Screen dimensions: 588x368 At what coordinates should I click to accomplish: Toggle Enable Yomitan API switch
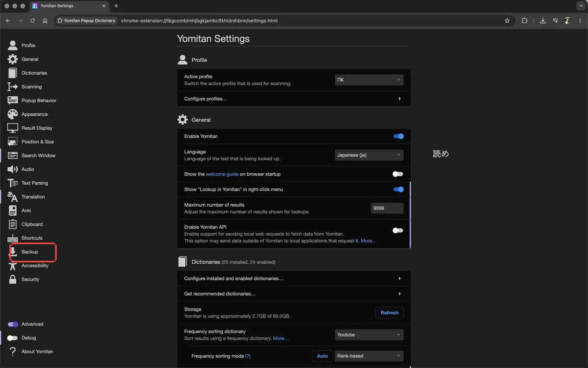(398, 230)
